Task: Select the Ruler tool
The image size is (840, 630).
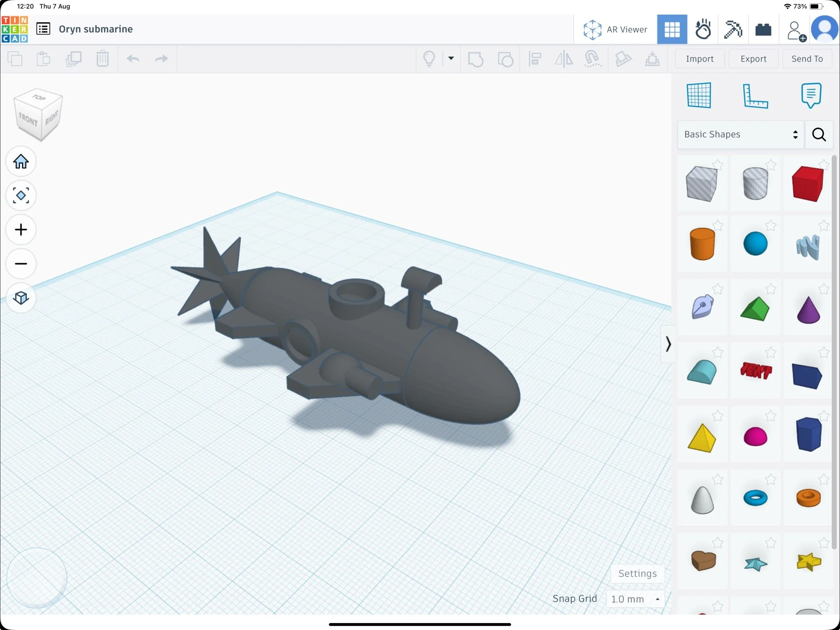Action: coord(755,96)
